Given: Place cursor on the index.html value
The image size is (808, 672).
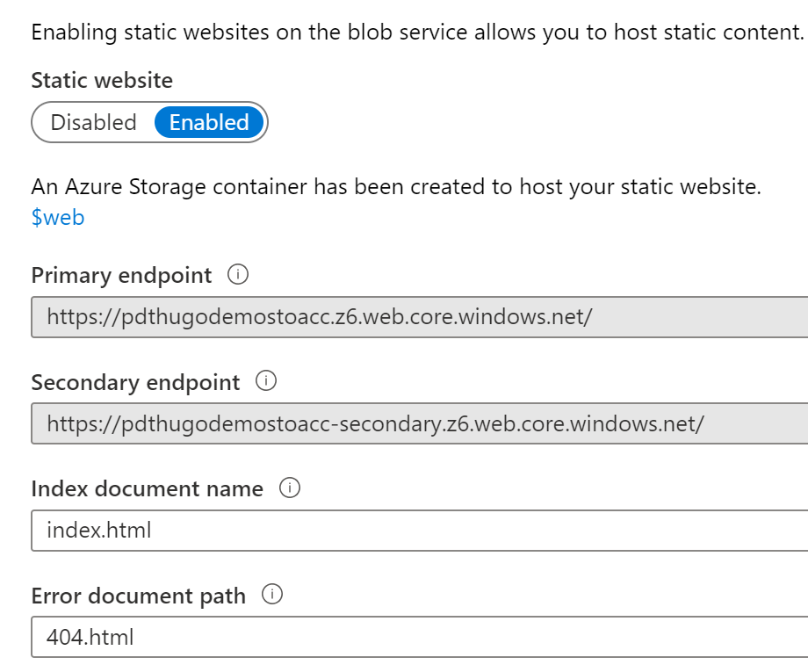Looking at the screenshot, I should pyautogui.click(x=98, y=531).
